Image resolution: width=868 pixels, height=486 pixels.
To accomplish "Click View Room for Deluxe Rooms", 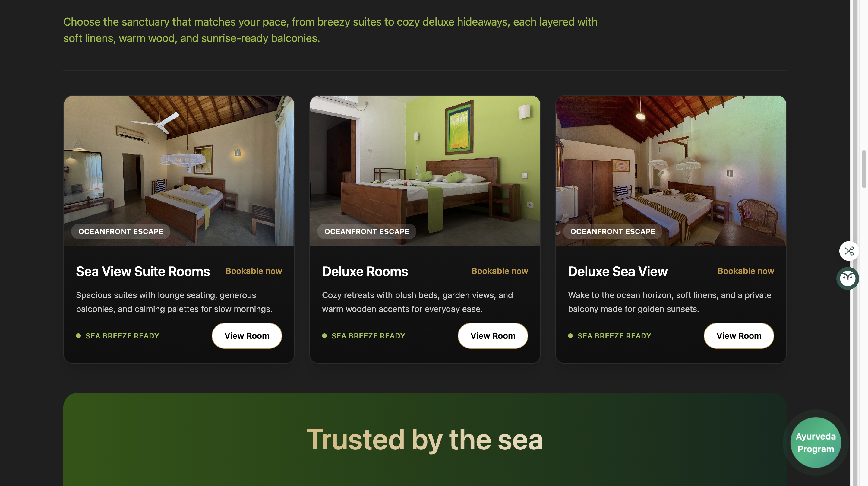I will coord(493,336).
